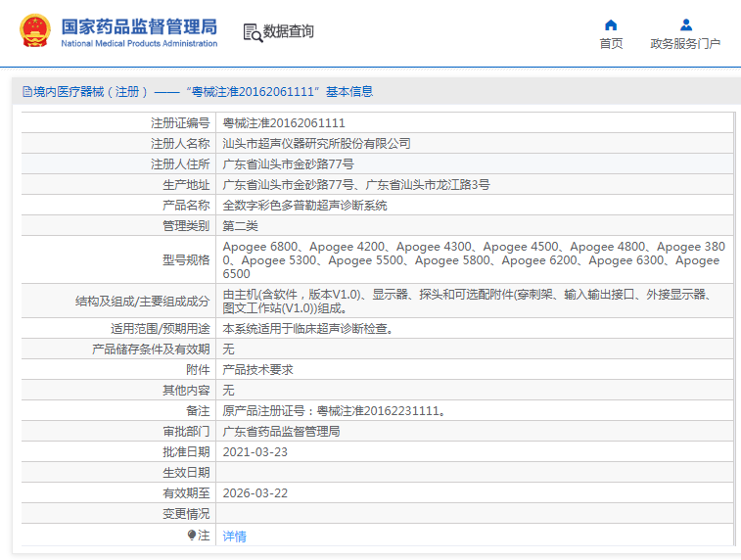Screen dimensions: 741x560
Task: Click registration number 粤械注准20162061111 cell
Action: (284, 123)
